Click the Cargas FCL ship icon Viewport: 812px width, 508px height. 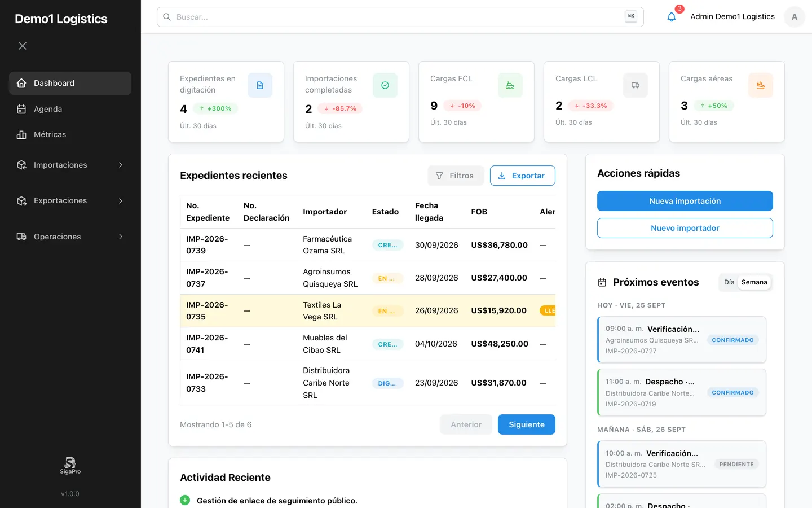coord(510,85)
